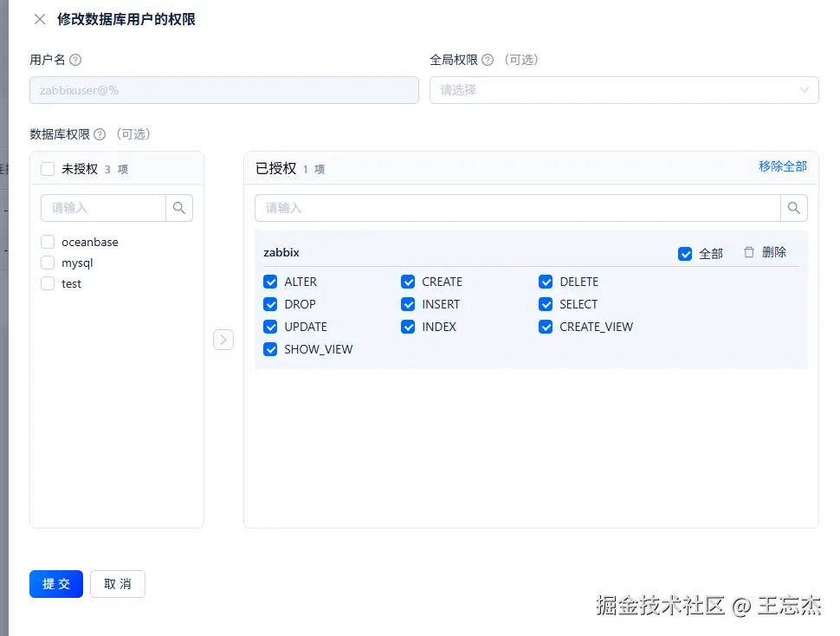
Task: Open the 全局权限 dropdown selector
Action: click(x=624, y=90)
